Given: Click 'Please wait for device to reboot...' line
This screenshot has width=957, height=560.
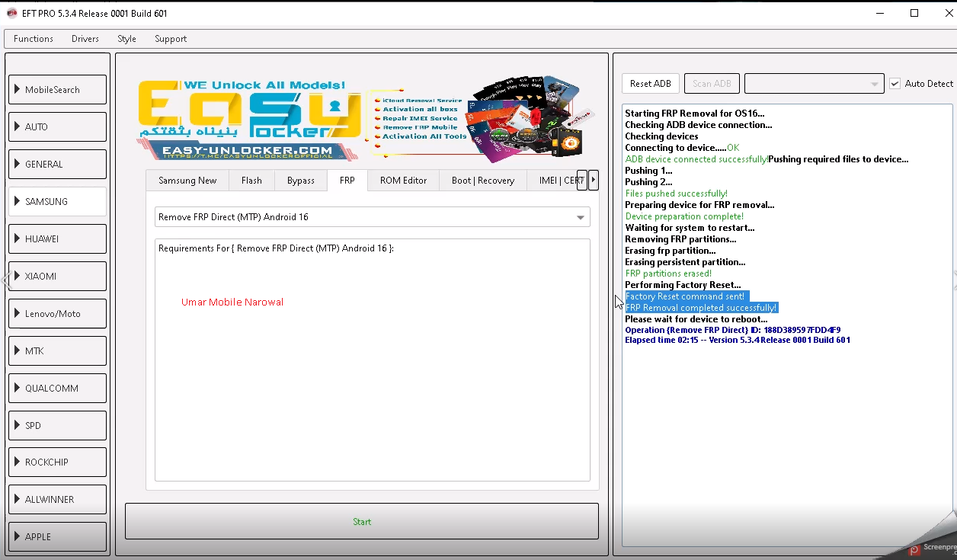Looking at the screenshot, I should click(696, 319).
